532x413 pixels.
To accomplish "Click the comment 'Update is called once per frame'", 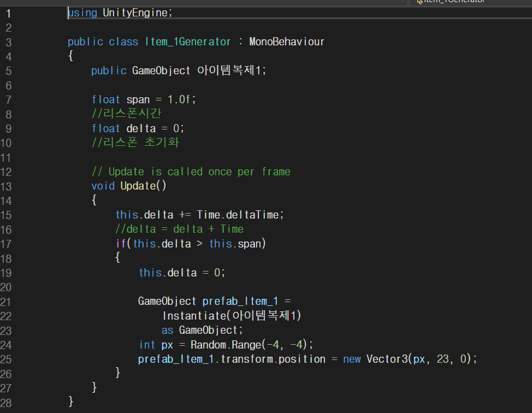I will pyautogui.click(x=199, y=172).
